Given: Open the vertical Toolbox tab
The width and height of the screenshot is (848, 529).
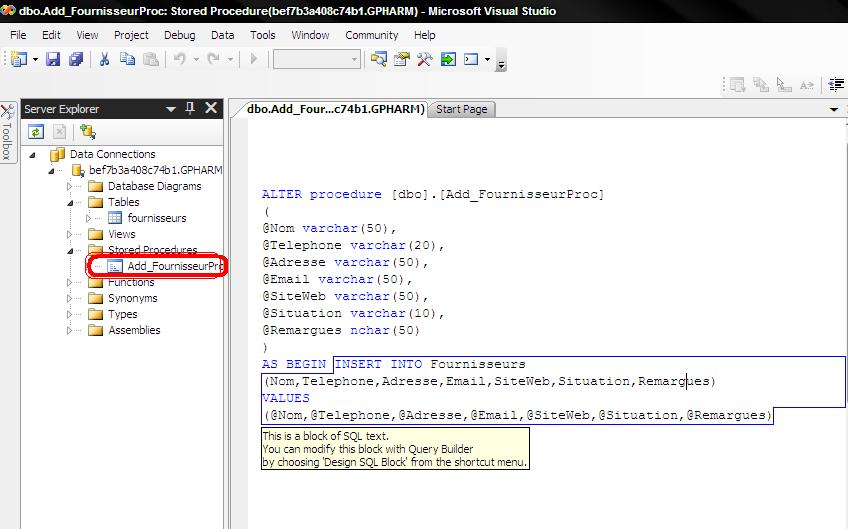Looking at the screenshot, I should pyautogui.click(x=7, y=133).
